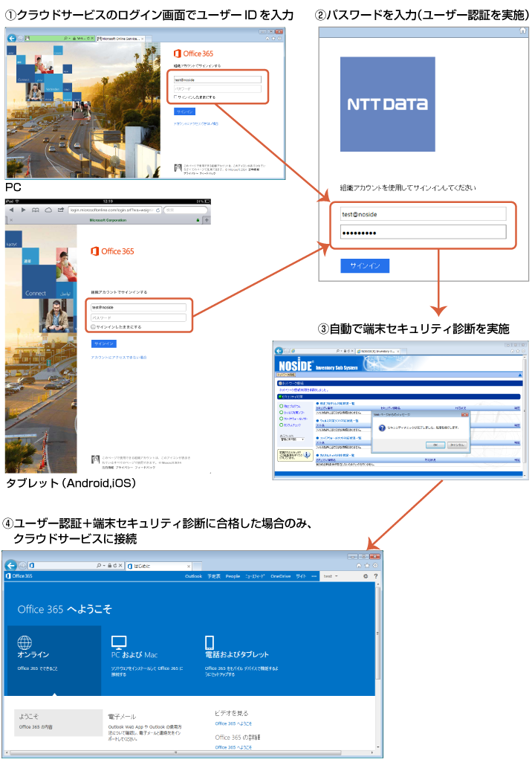The image size is (532, 771).
Task: Open OneDrive in the Office 365 navigation bar
Action: [x=281, y=575]
